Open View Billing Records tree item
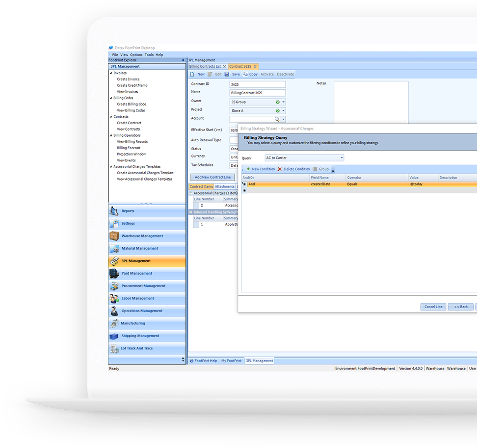Viewport: 477px width, 448px height. click(132, 142)
